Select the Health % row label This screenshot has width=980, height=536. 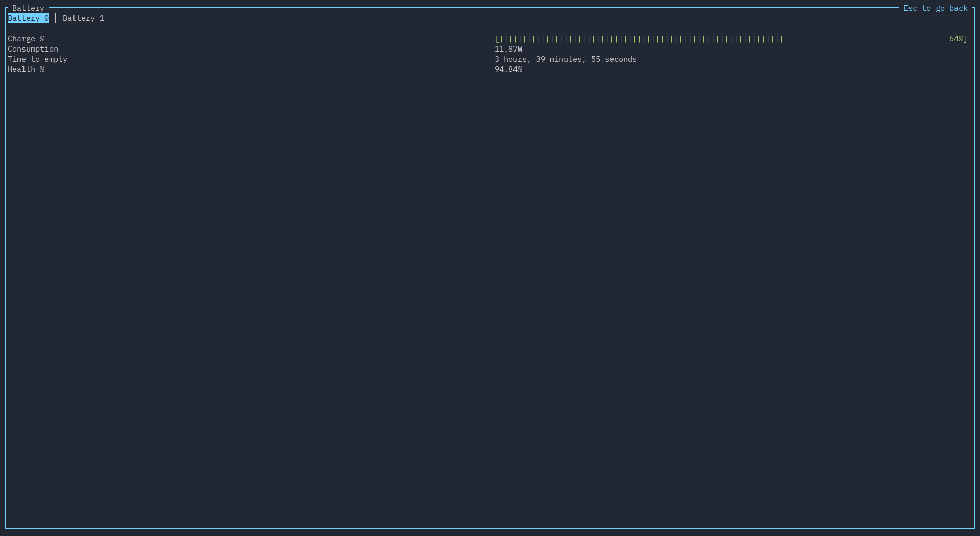click(26, 69)
